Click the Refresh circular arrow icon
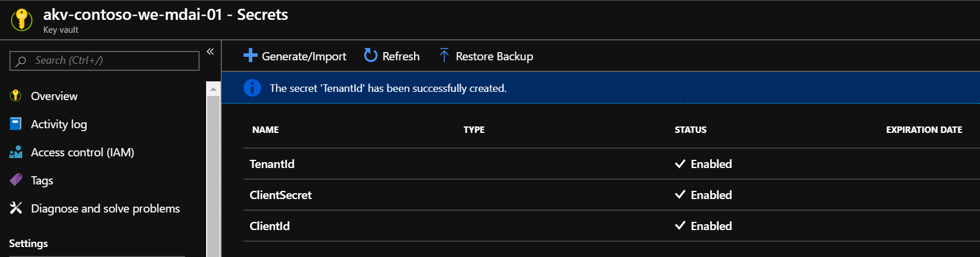The width and height of the screenshot is (980, 257). tap(371, 56)
